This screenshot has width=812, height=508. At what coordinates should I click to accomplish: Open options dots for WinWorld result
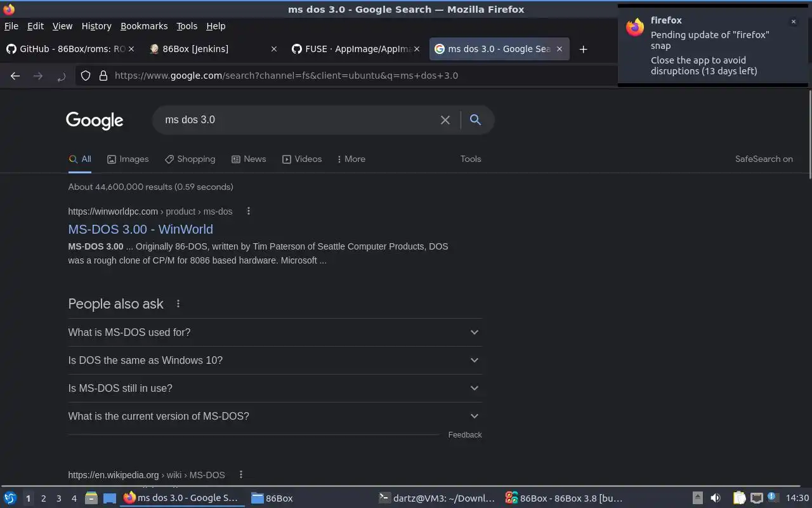click(x=248, y=211)
